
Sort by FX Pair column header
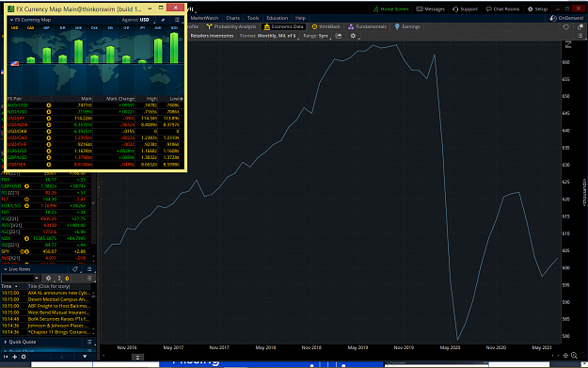point(15,99)
